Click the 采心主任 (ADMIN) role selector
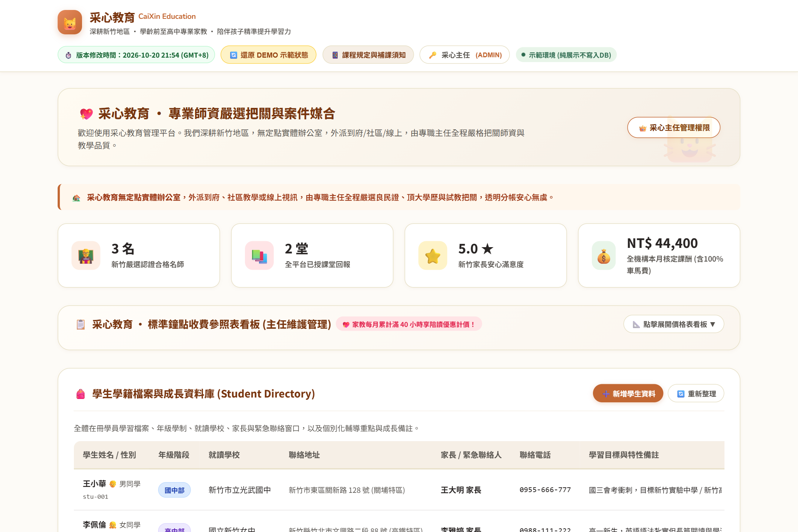 465,55
